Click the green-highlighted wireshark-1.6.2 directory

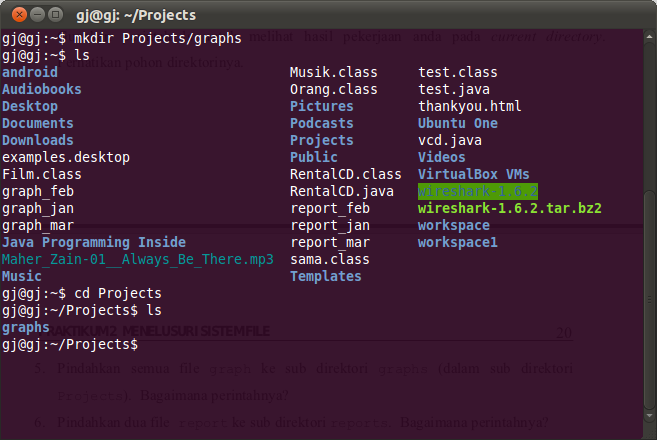[478, 192]
